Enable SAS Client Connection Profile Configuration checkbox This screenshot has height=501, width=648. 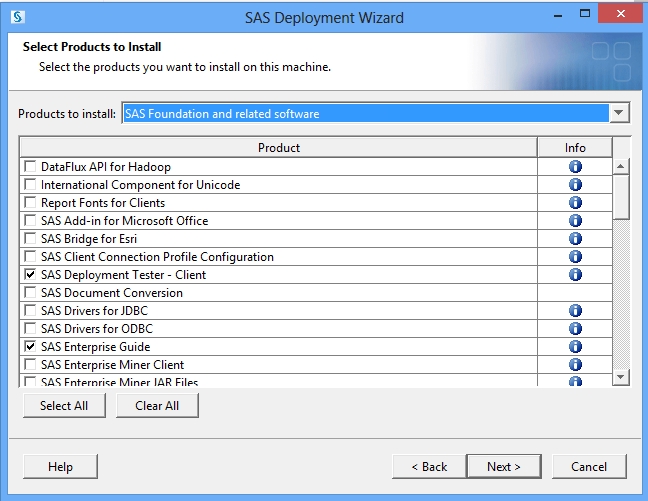pos(30,256)
